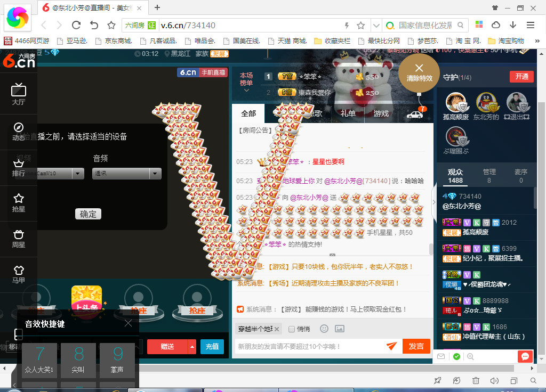This screenshot has height=392, width=546.
Task: Switch to 观众 1488 audience tab
Action: [455, 176]
